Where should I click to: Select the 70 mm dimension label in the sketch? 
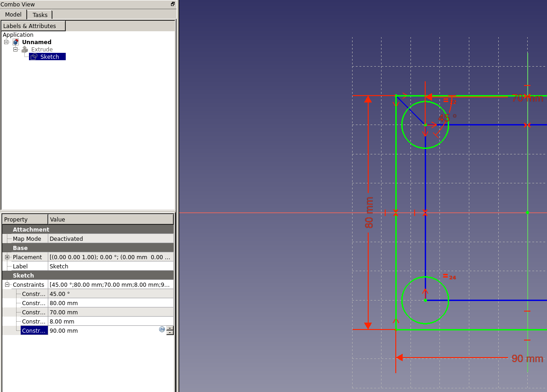click(528, 98)
